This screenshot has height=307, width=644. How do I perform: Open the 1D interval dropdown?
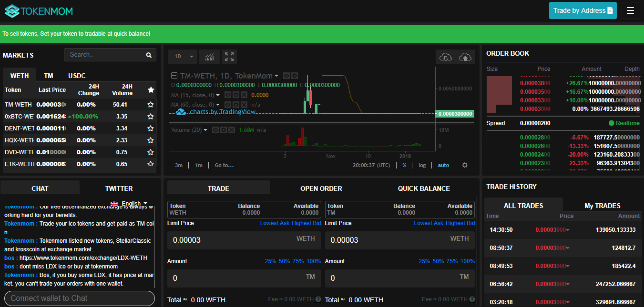[183, 57]
